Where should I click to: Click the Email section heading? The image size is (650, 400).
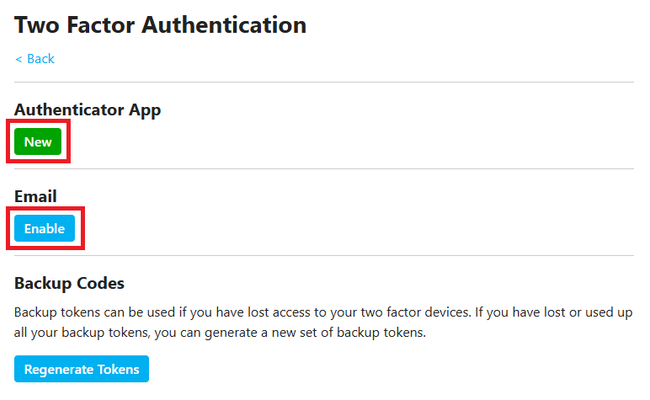[35, 197]
